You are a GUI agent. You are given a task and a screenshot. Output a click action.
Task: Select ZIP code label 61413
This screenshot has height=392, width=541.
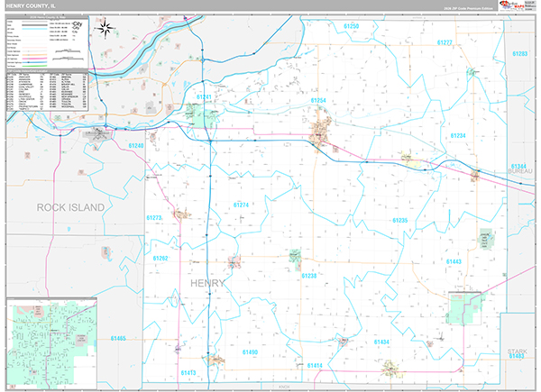click(188, 372)
